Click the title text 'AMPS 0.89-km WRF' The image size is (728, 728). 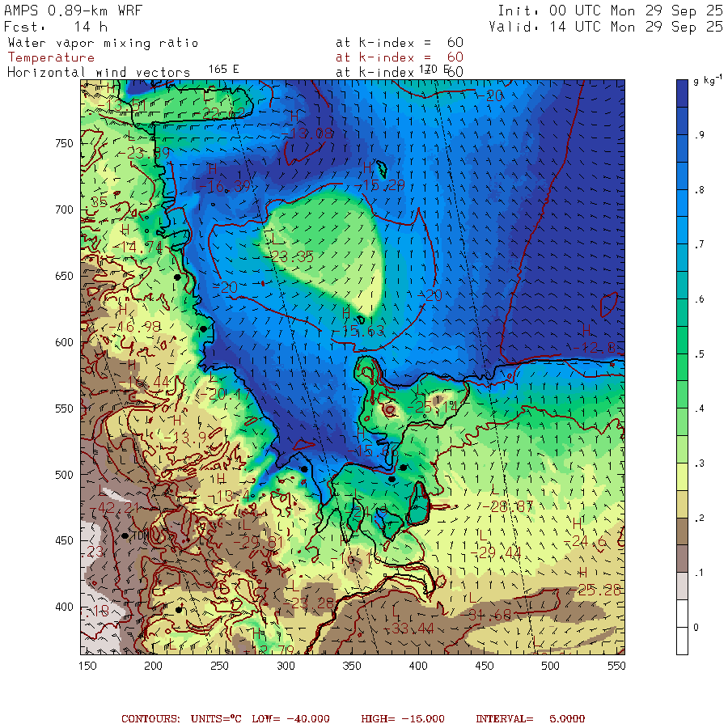coord(73,11)
